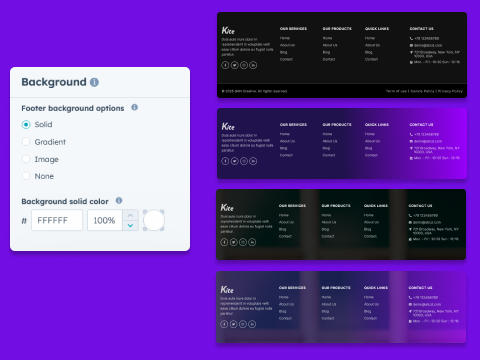Select the Gradient background radio button
The image size is (480, 360).
click(26, 142)
